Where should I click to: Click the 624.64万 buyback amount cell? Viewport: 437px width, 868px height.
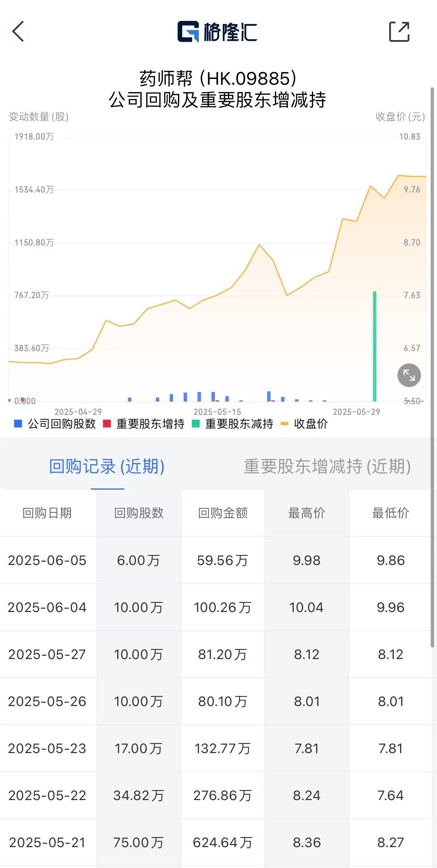click(222, 842)
